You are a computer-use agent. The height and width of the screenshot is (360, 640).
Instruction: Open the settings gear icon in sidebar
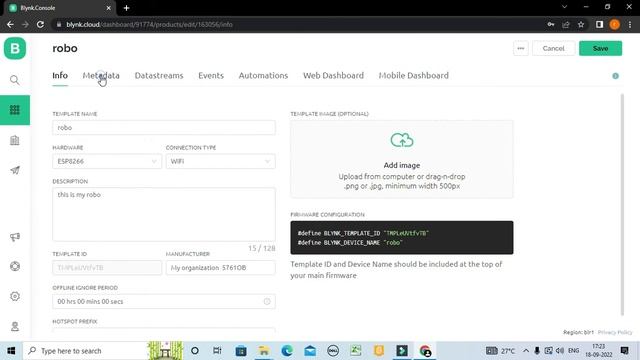pos(15,296)
